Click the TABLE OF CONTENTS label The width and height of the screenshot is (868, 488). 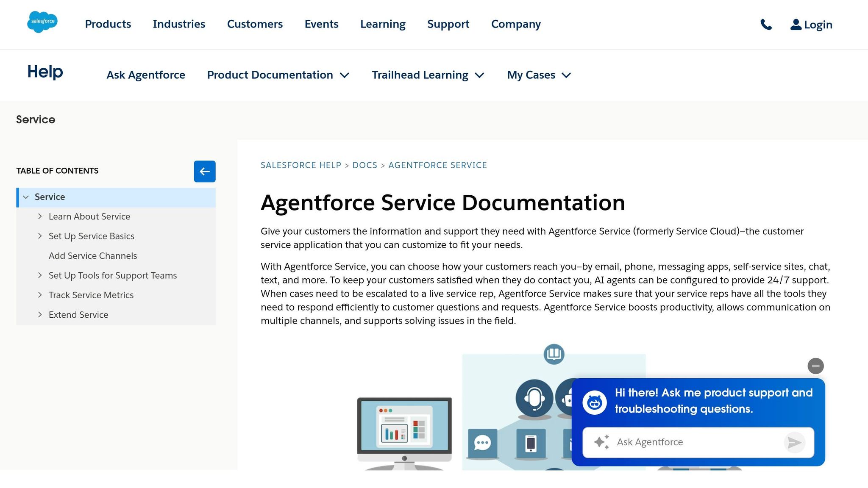[57, 171]
